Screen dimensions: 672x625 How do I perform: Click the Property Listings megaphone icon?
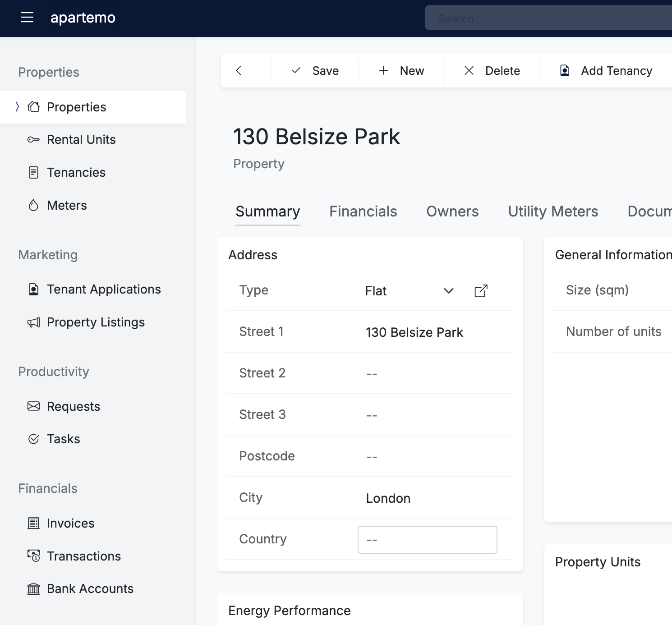[34, 322]
